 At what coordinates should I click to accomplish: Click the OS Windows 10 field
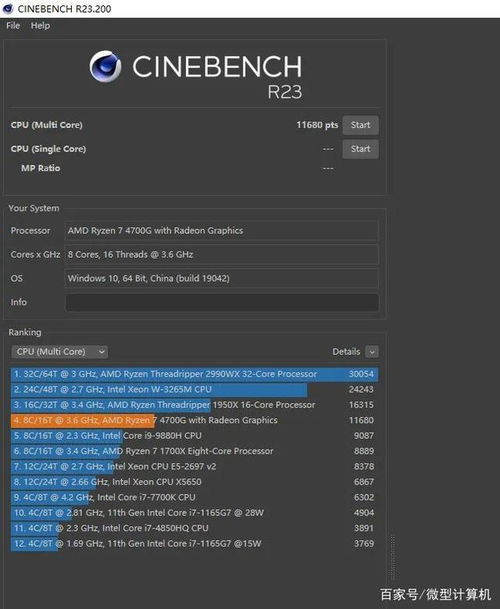[221, 278]
